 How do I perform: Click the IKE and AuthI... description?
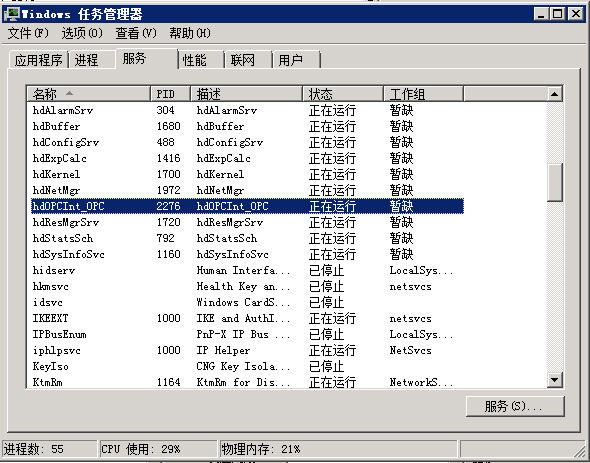point(243,318)
